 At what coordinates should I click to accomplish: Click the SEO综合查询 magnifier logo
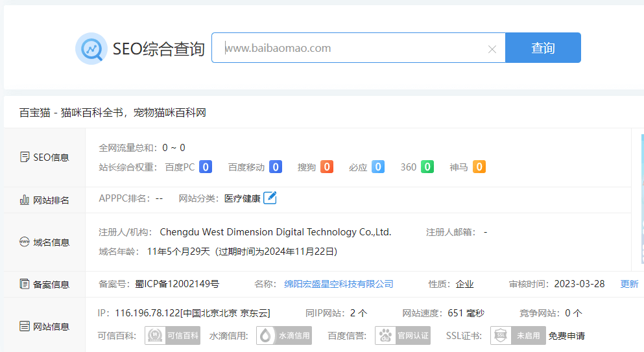[91, 49]
